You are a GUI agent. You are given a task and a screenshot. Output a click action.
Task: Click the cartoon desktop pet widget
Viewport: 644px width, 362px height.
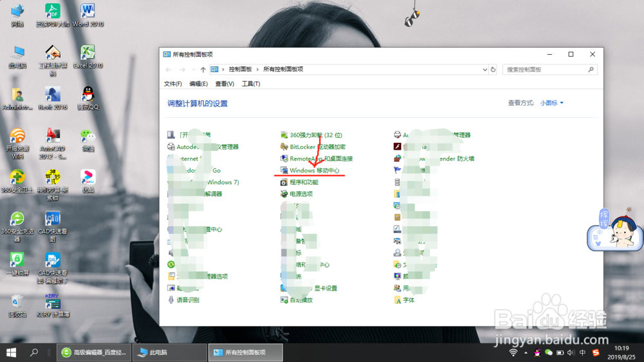(x=615, y=230)
